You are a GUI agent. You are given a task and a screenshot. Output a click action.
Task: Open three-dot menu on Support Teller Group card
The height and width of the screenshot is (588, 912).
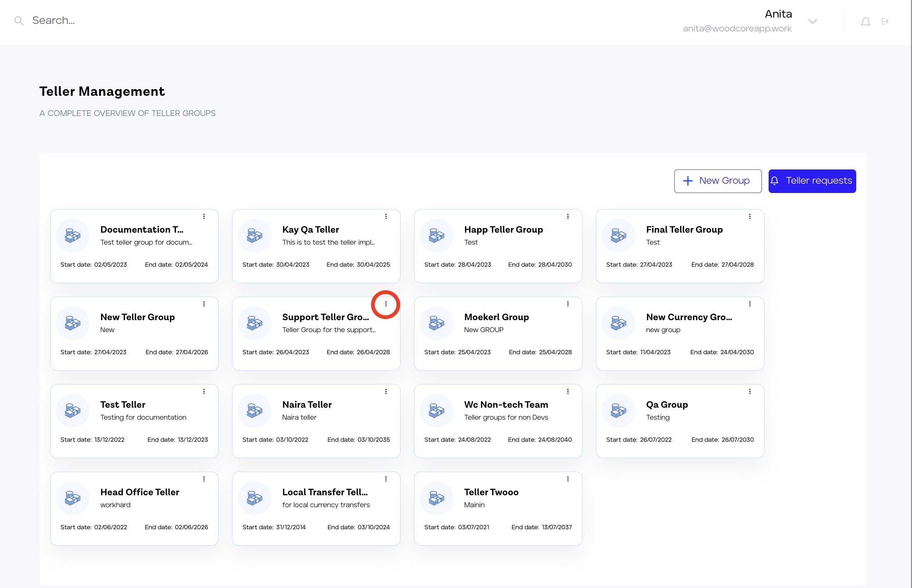click(x=386, y=304)
